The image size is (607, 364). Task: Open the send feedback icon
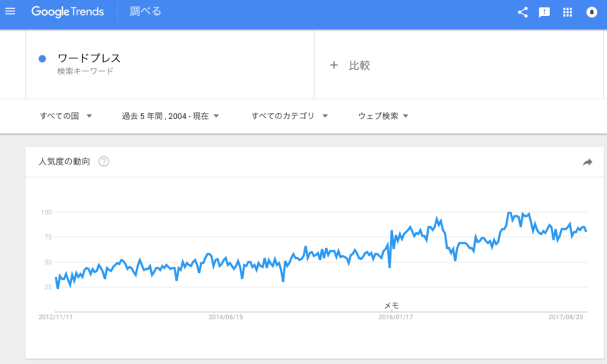544,12
